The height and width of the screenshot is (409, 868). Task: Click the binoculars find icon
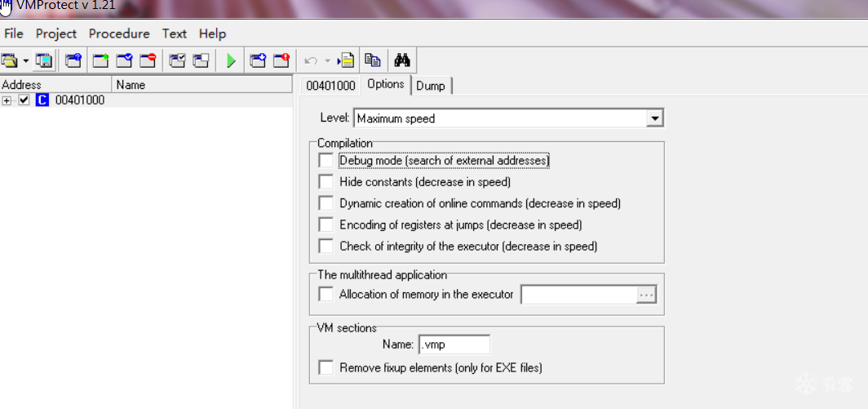[x=402, y=60]
